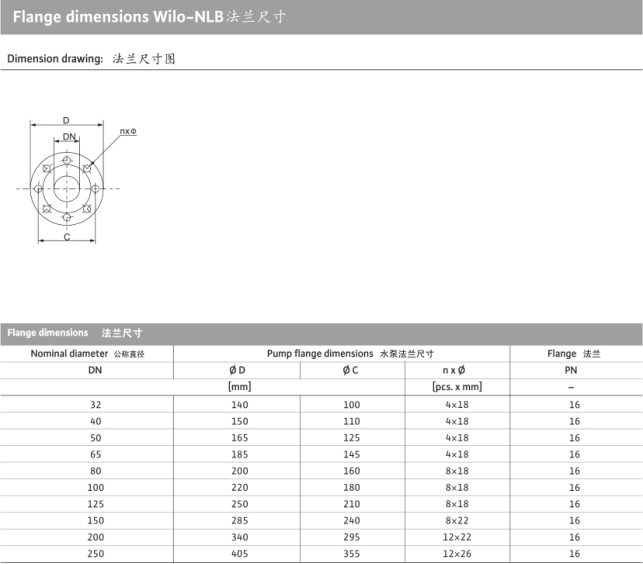
Task: Select the 'Dimension drawing:' heading
Action: point(55,59)
